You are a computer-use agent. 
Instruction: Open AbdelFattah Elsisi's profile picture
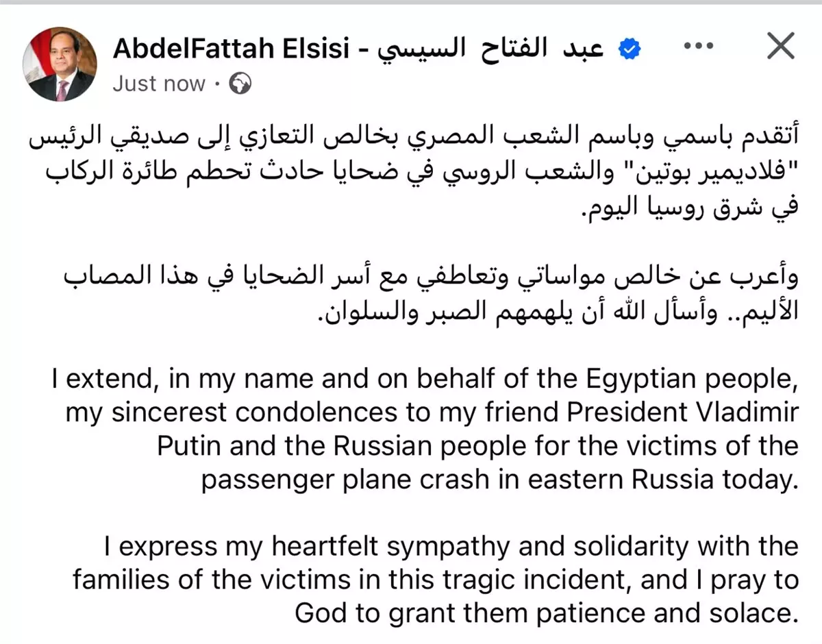point(61,64)
